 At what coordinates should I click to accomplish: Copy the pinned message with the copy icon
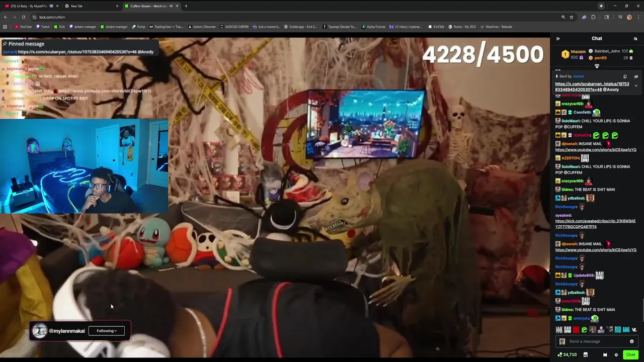tap(625, 76)
